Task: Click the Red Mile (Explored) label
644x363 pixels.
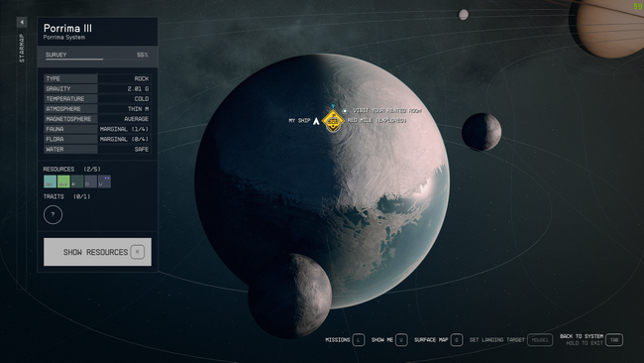Action: (x=377, y=120)
